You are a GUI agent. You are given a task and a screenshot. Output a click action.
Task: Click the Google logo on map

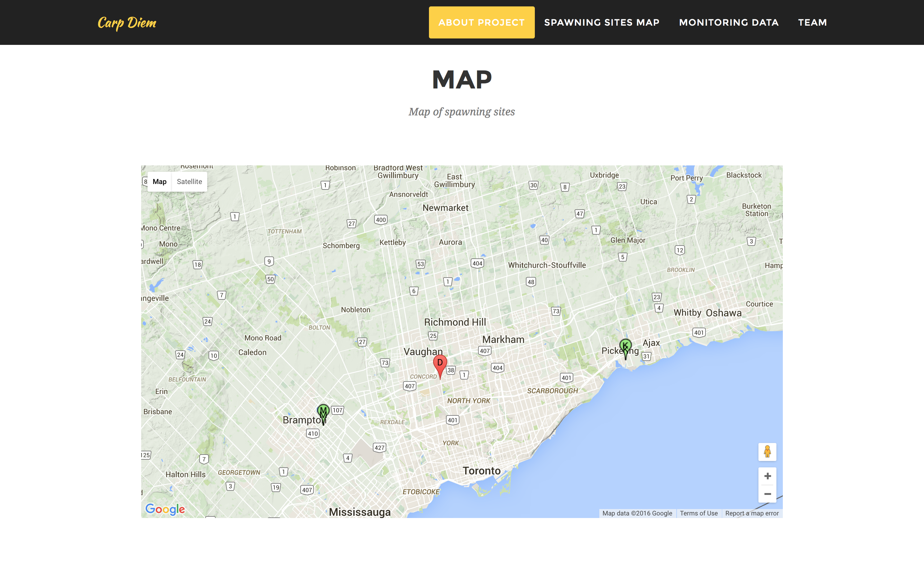[165, 509]
